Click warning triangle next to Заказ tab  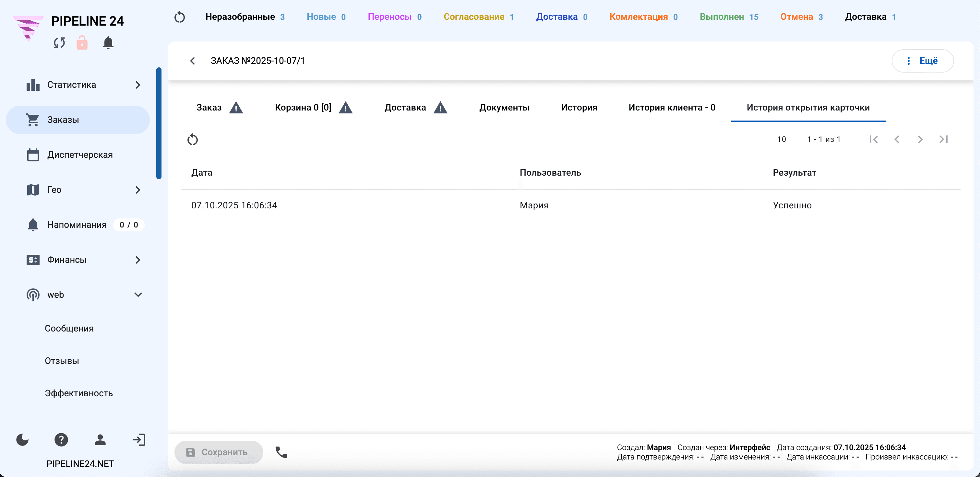tap(236, 108)
